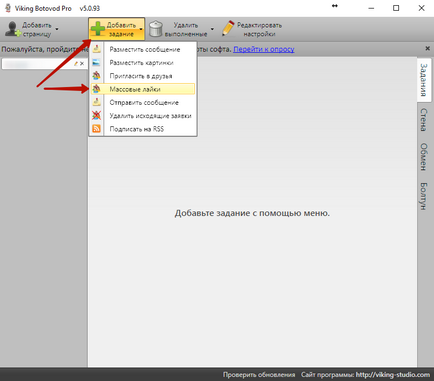Image resolution: width=434 pixels, height=381 pixels.
Task: Click the small pencil edit icon in account field
Action: (x=76, y=63)
